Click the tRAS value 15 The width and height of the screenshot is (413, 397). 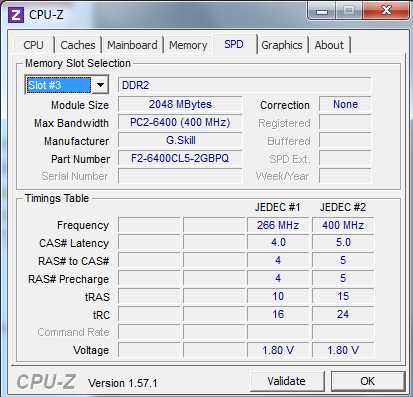[x=343, y=296]
